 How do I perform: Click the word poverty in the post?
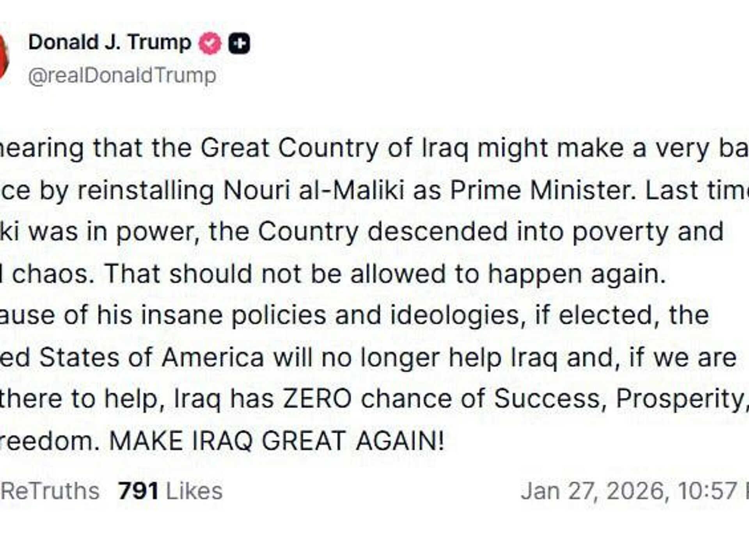616,232
